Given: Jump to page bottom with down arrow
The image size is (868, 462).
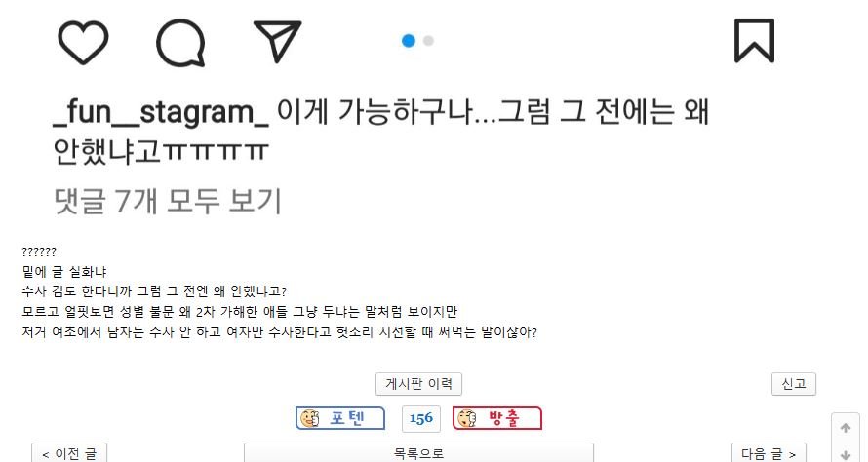Looking at the screenshot, I should (x=846, y=454).
